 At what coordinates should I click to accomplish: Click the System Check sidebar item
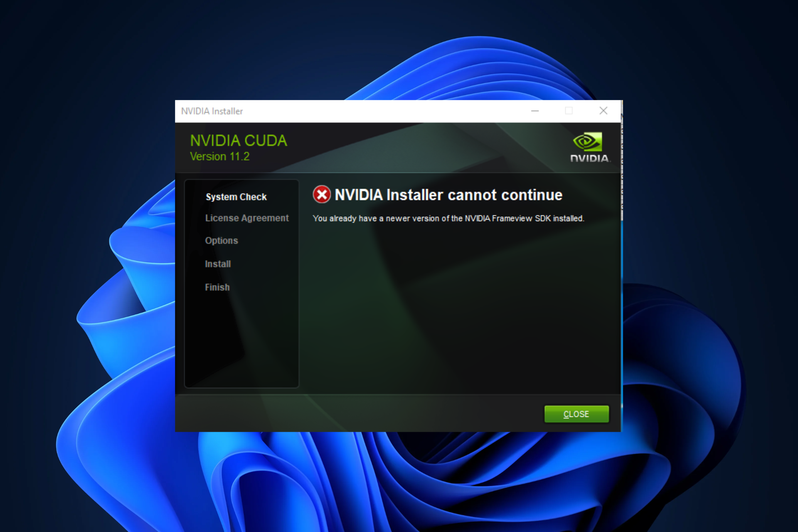coord(236,197)
